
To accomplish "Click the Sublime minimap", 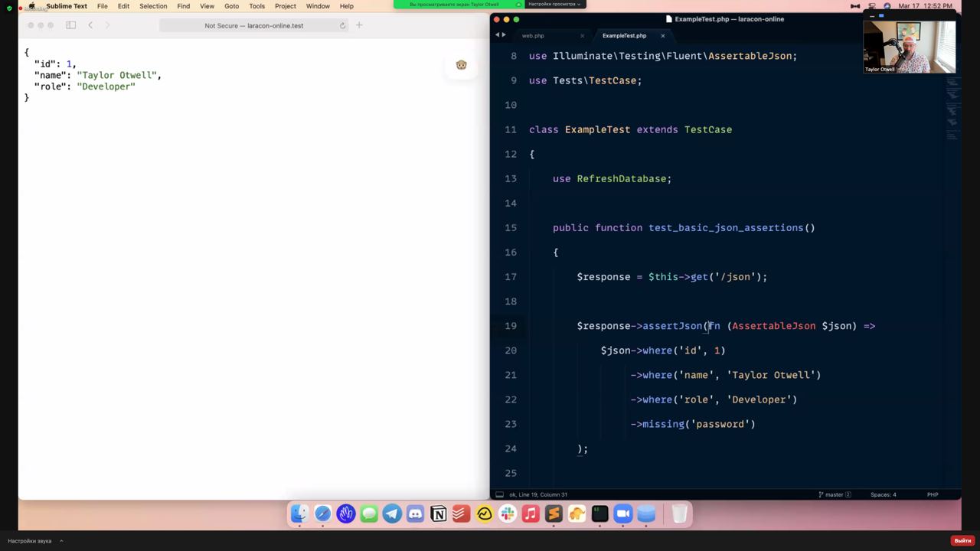I will click(952, 107).
